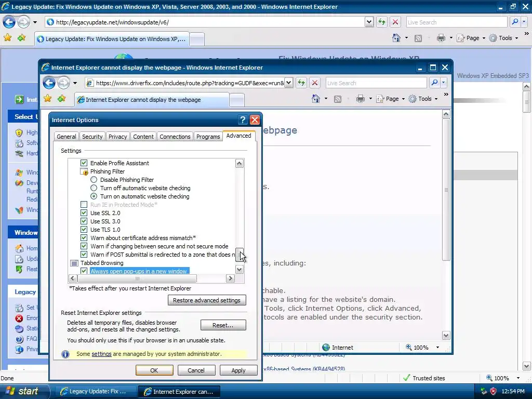The height and width of the screenshot is (399, 532).
Task: Click Live Search field in error window
Action: pos(376,83)
